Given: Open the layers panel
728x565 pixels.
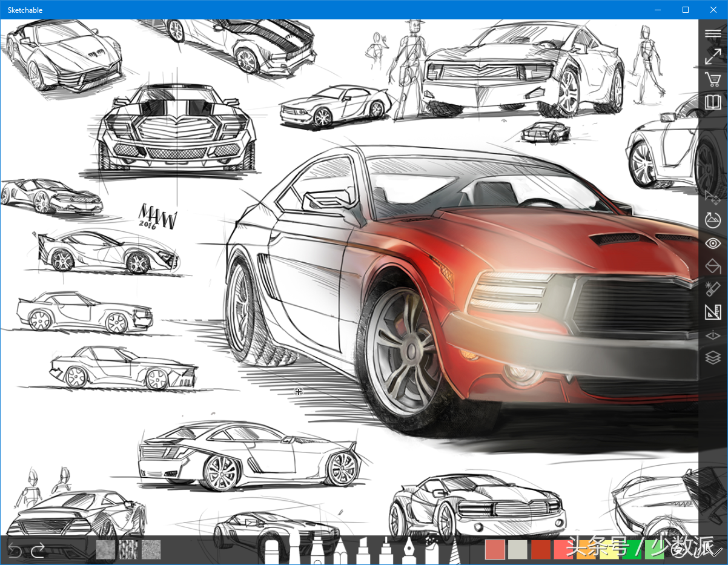Looking at the screenshot, I should click(x=713, y=357).
